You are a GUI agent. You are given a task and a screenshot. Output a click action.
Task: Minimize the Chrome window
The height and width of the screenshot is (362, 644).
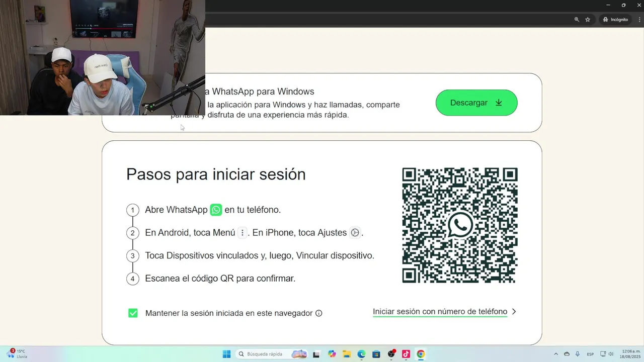608,5
